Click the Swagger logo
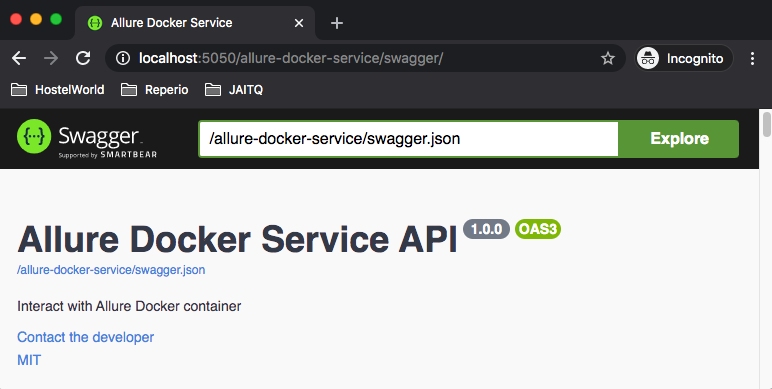The width and height of the screenshot is (772, 389). (x=87, y=139)
